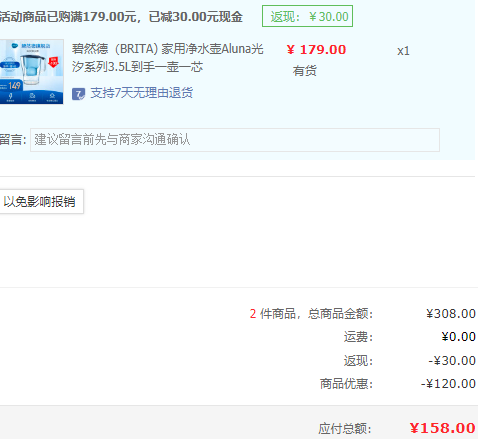Open the BRITA Aluna product title link
The image size is (478, 439).
168,58
